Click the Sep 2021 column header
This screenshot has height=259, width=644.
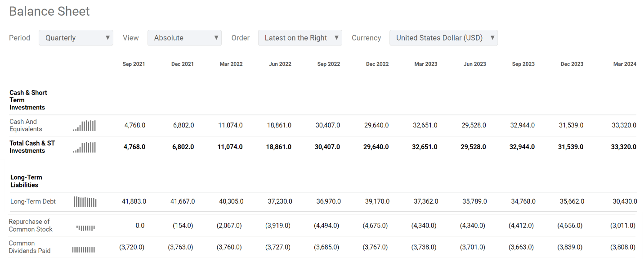coord(134,64)
